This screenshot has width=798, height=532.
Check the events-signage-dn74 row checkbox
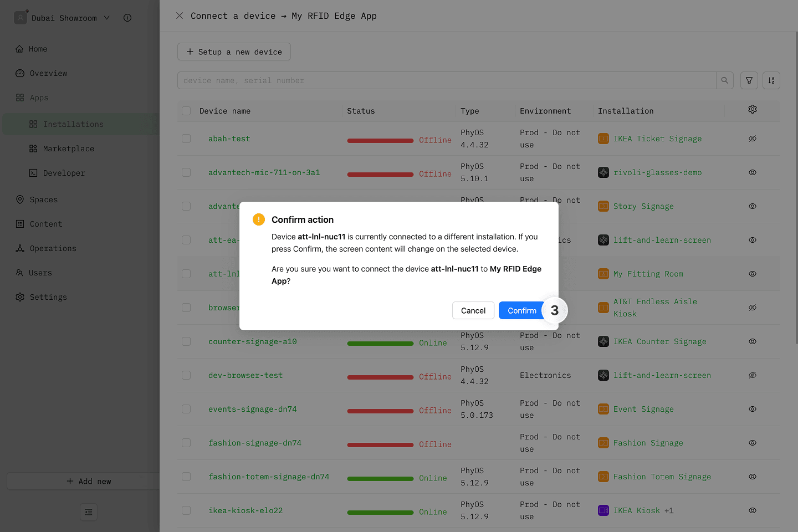click(x=186, y=409)
